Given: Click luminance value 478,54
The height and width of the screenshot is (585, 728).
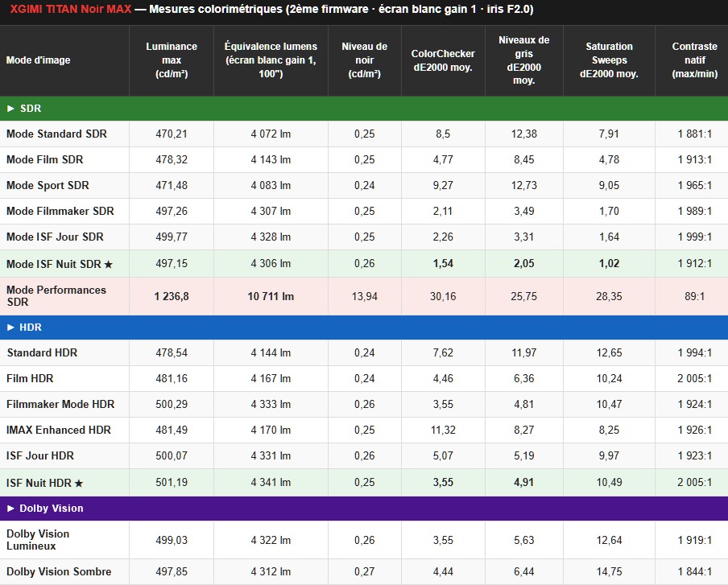Looking at the screenshot, I should [172, 353].
